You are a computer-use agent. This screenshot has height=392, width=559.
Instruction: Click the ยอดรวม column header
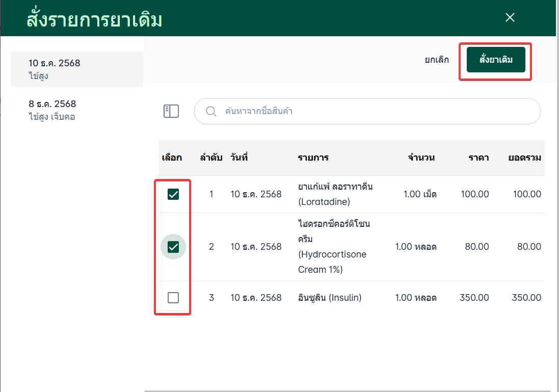point(524,158)
